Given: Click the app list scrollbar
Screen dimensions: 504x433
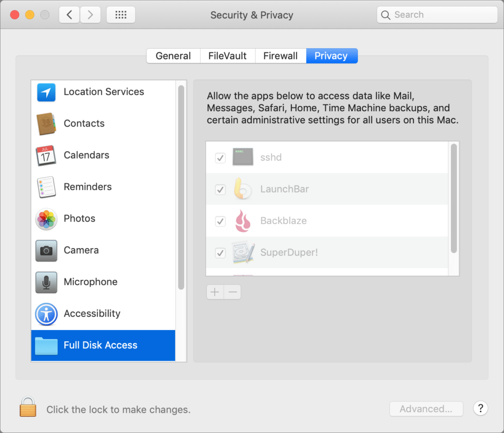Looking at the screenshot, I should 453,198.
